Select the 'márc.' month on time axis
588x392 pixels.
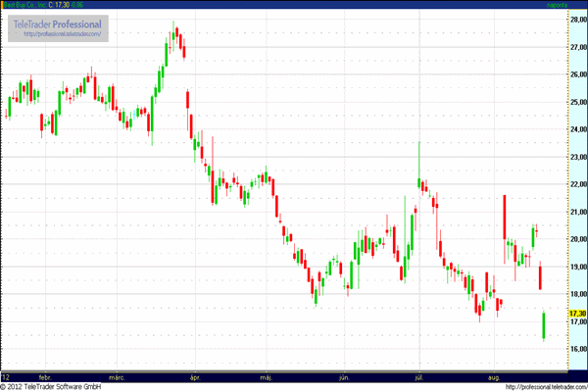point(118,375)
